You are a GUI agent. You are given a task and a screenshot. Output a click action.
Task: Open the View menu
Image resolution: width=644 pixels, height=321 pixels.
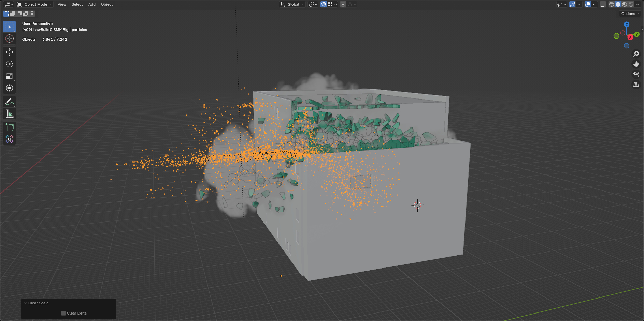[x=62, y=4]
